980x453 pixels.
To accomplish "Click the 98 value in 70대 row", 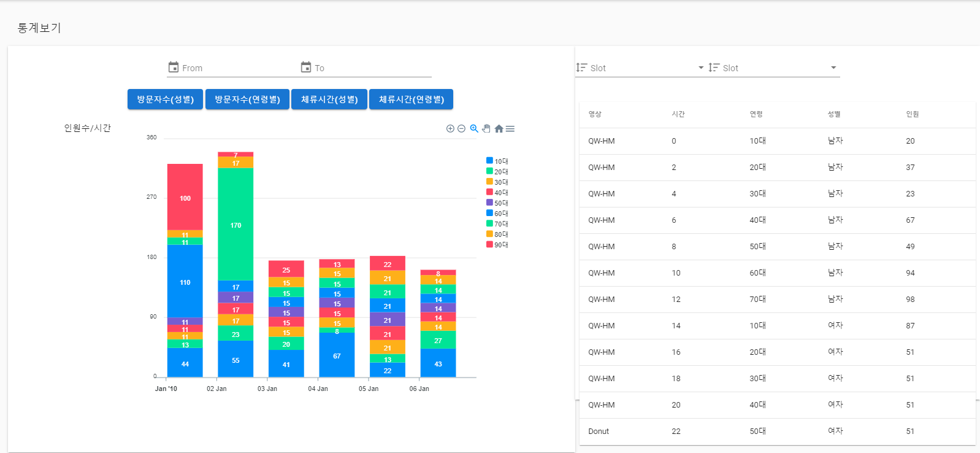I will point(910,300).
